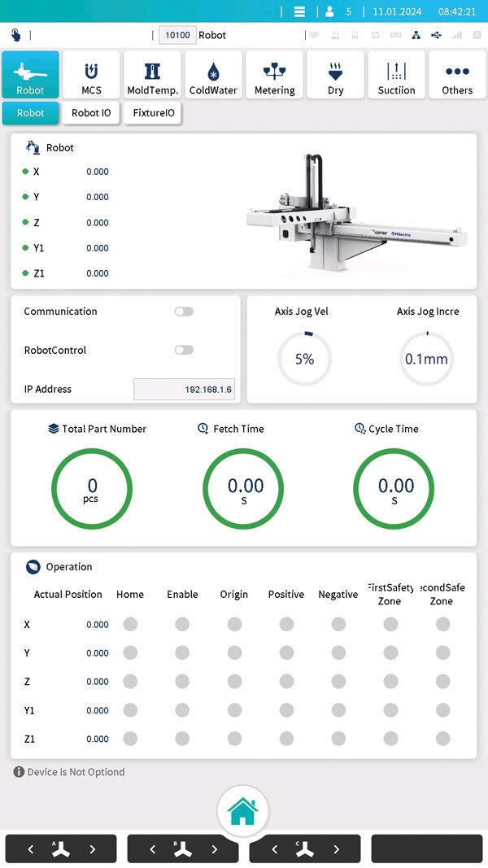The height and width of the screenshot is (868, 488).
Task: Switch to the Robot IO tab
Action: point(91,113)
